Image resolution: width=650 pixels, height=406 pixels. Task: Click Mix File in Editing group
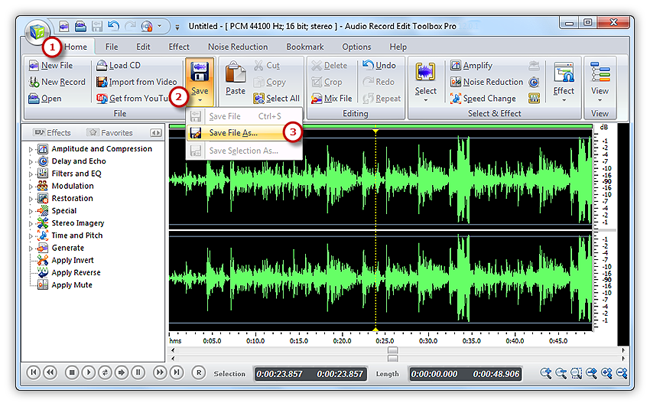pos(332,99)
